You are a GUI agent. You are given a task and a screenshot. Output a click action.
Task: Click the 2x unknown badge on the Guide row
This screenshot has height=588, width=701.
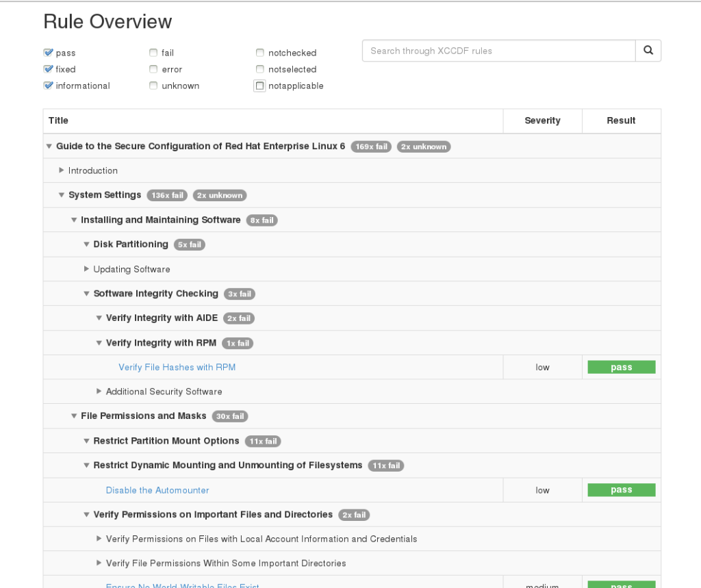click(x=423, y=146)
